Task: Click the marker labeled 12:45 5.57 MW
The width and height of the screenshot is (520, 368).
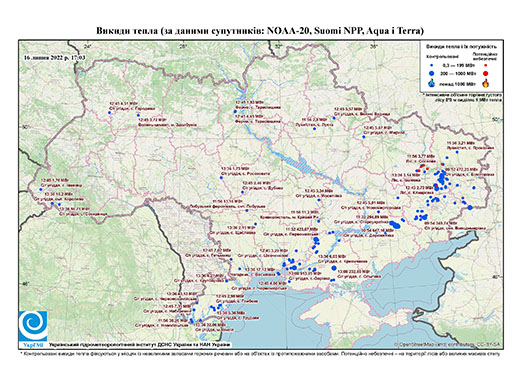Action: coord(334,118)
